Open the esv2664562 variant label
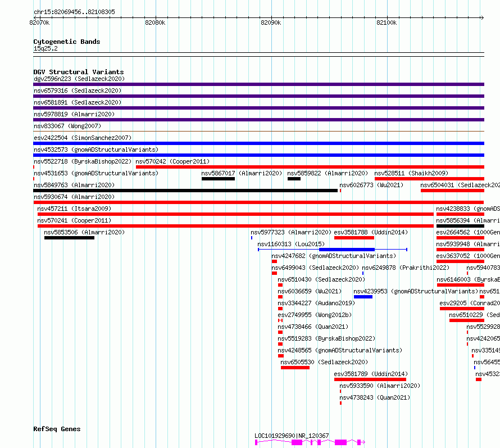This screenshot has height=448, width=500. [x=468, y=232]
